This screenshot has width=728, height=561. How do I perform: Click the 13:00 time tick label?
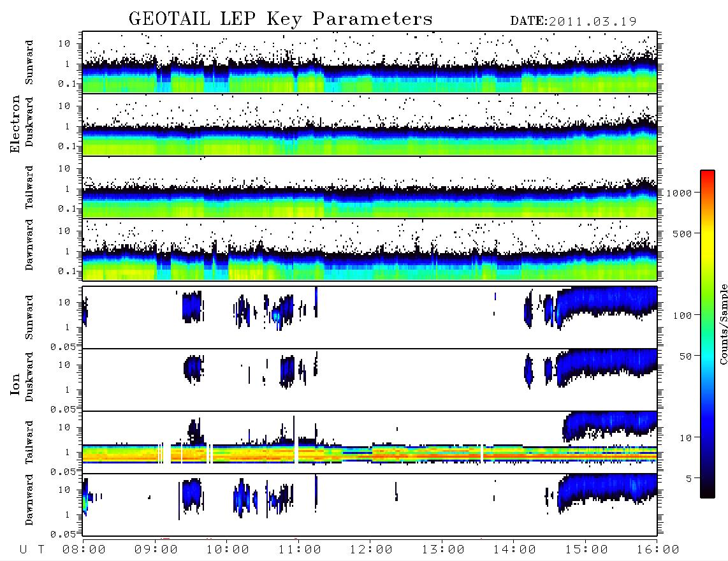pyautogui.click(x=443, y=550)
